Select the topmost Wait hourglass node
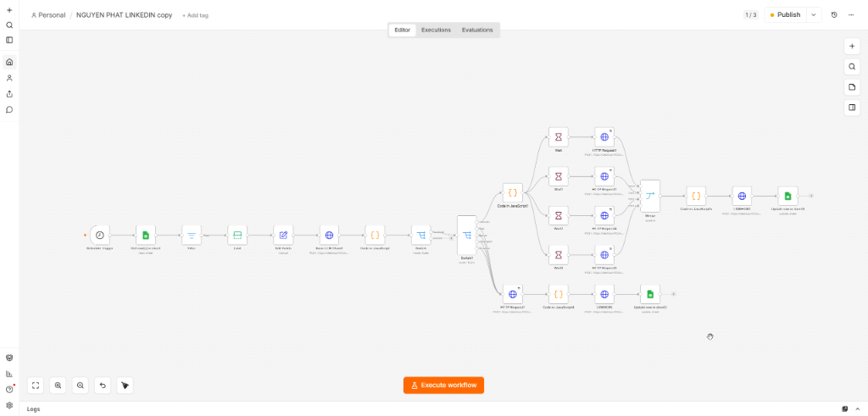The height and width of the screenshot is (416, 868). [x=559, y=137]
